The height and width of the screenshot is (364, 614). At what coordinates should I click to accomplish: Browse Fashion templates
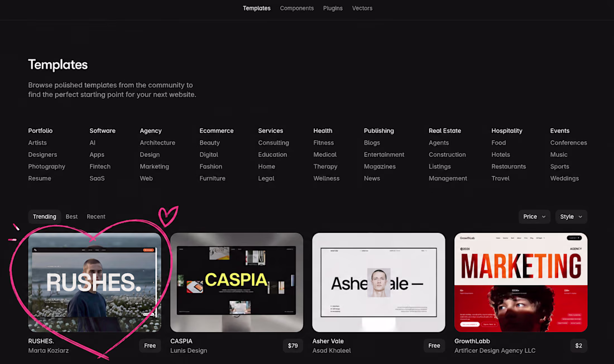(210, 166)
